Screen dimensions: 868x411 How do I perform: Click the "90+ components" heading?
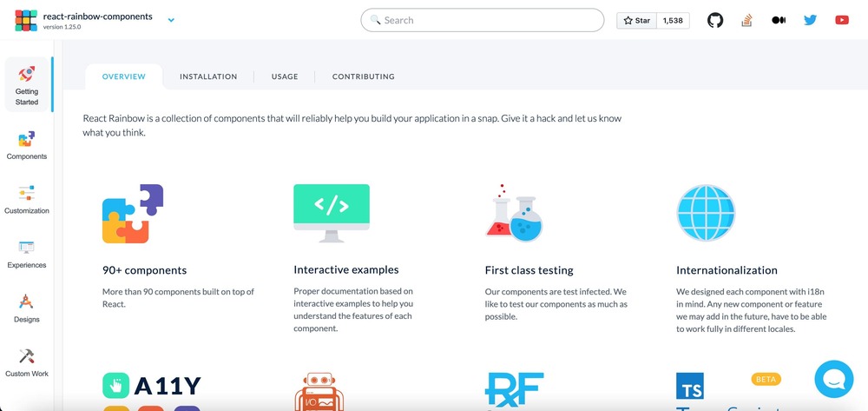coord(144,270)
